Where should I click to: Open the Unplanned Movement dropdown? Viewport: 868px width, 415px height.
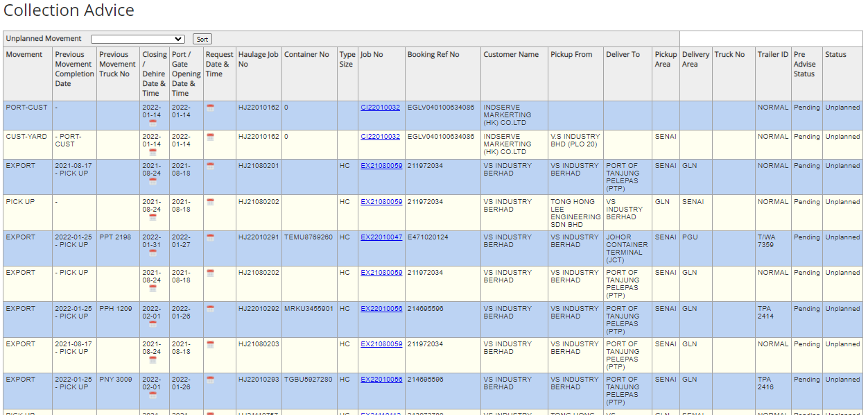pyautogui.click(x=137, y=39)
